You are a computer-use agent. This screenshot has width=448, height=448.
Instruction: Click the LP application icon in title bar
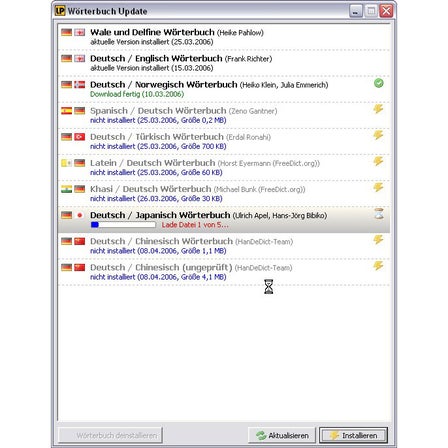(60, 11)
